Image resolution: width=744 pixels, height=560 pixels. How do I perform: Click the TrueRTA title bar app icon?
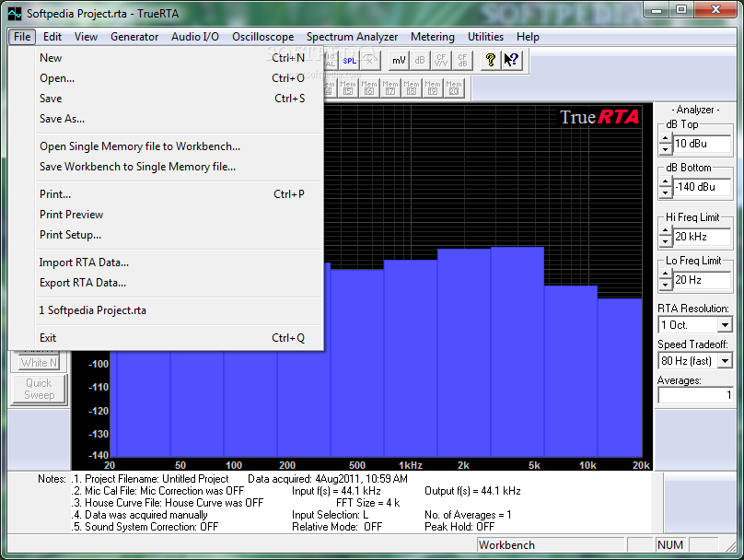[x=15, y=13]
